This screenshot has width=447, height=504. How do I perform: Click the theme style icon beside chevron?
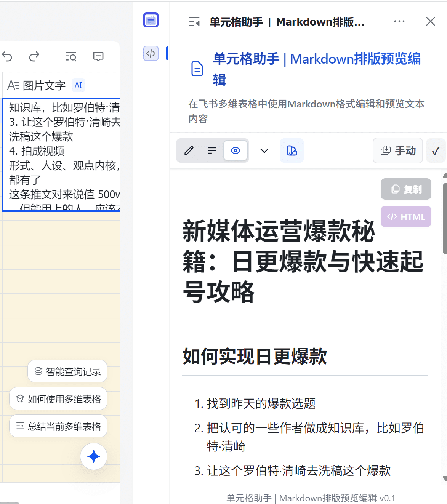292,151
